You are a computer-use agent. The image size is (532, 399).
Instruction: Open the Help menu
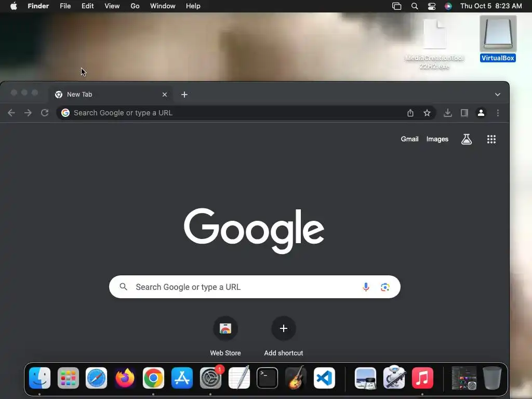click(193, 6)
